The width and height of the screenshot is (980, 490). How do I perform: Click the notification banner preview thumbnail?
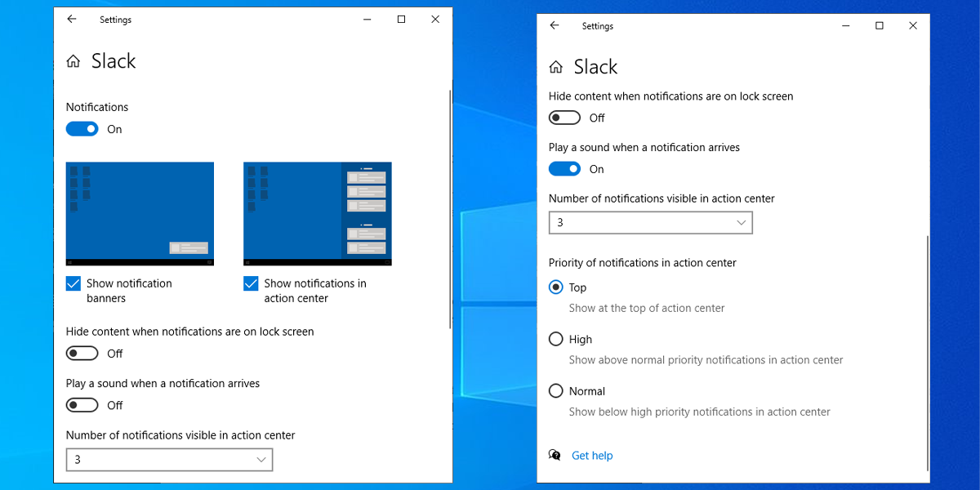click(140, 213)
